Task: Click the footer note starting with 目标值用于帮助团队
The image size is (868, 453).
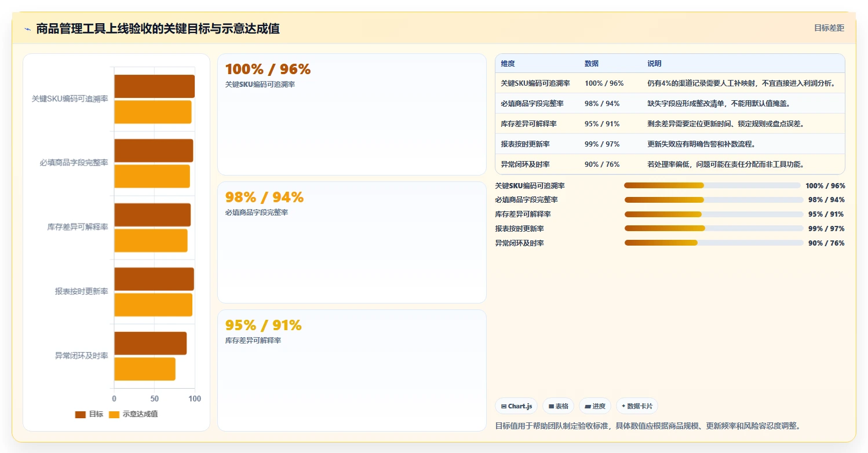Action: (x=648, y=426)
